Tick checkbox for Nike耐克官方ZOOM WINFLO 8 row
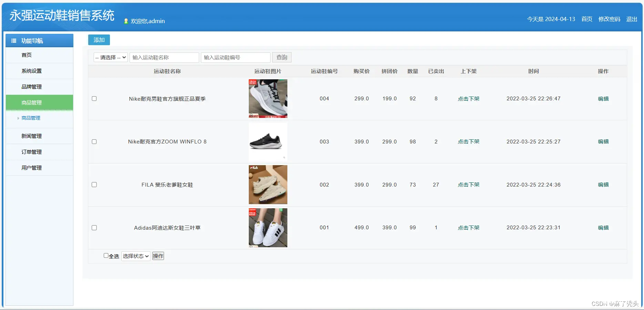The image size is (644, 310). coord(94,142)
